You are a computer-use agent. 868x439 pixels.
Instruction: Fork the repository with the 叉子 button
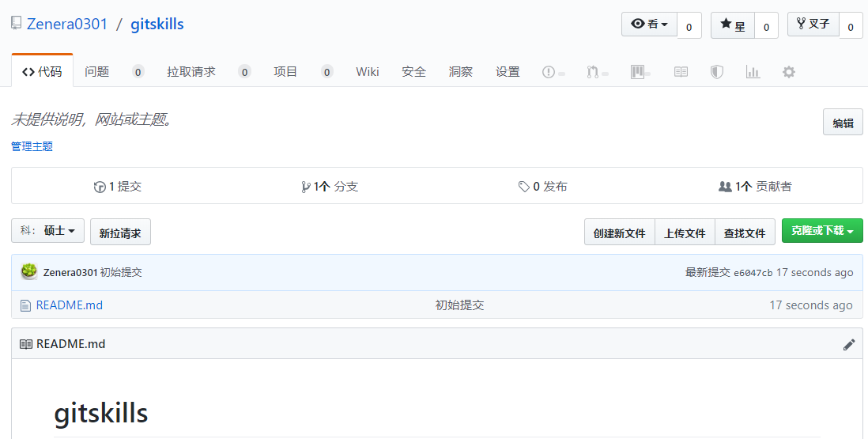pyautogui.click(x=813, y=25)
